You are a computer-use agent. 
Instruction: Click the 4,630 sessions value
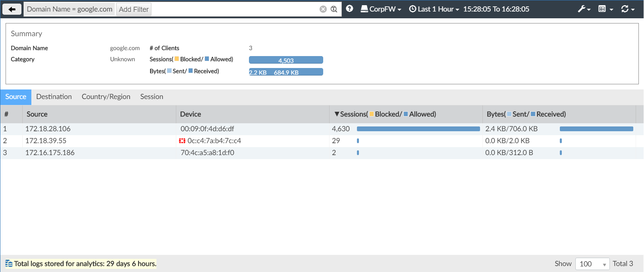point(341,129)
